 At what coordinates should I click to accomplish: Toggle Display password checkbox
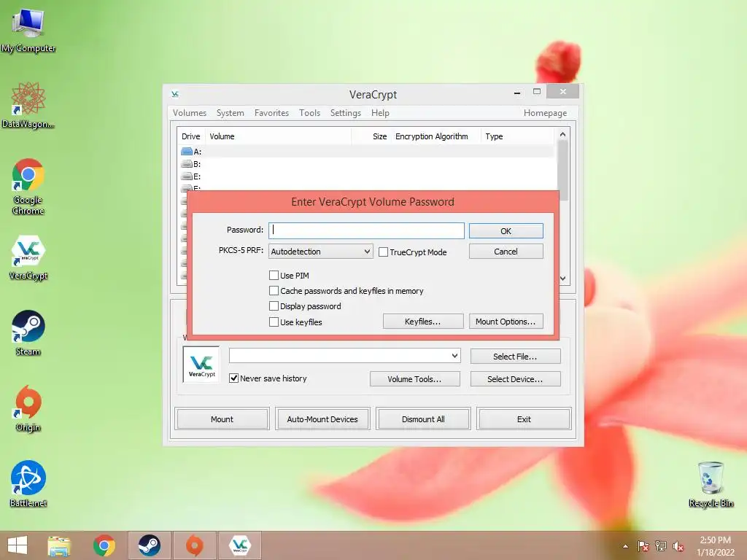(274, 306)
